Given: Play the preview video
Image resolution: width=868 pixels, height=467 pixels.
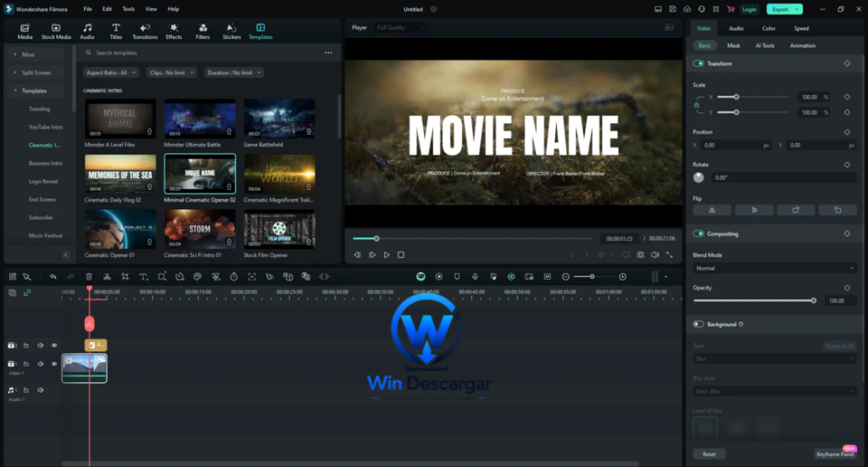Looking at the screenshot, I should tap(387, 254).
